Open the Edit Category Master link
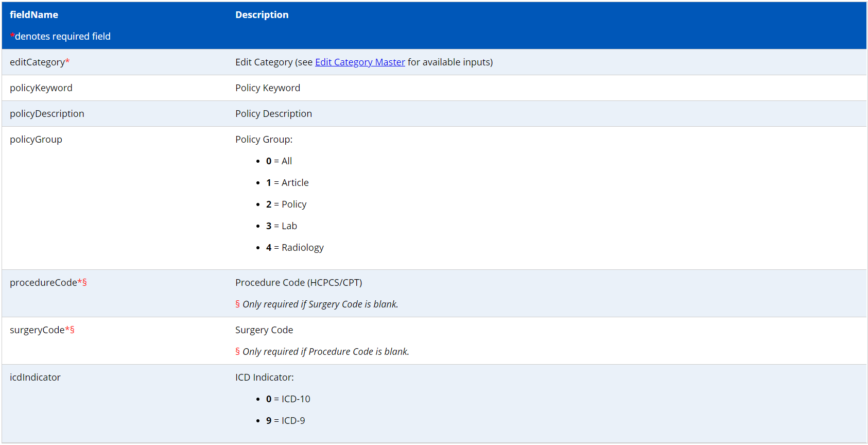The width and height of the screenshot is (868, 445). point(360,62)
